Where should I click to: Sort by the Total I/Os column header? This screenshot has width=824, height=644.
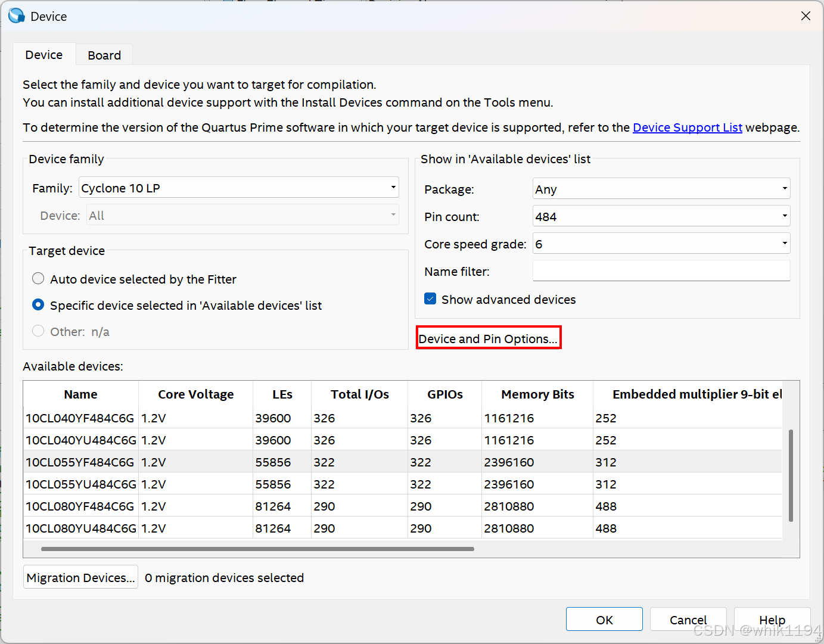[360, 394]
